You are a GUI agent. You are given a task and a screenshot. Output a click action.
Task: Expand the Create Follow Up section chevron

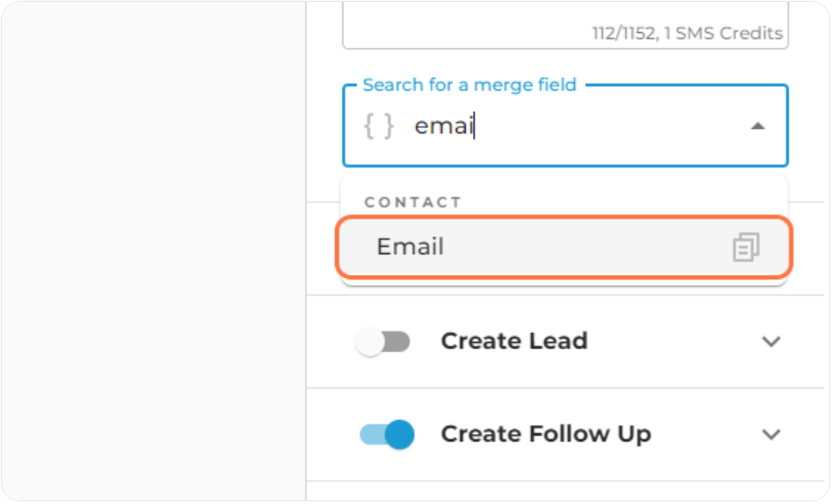point(771,435)
